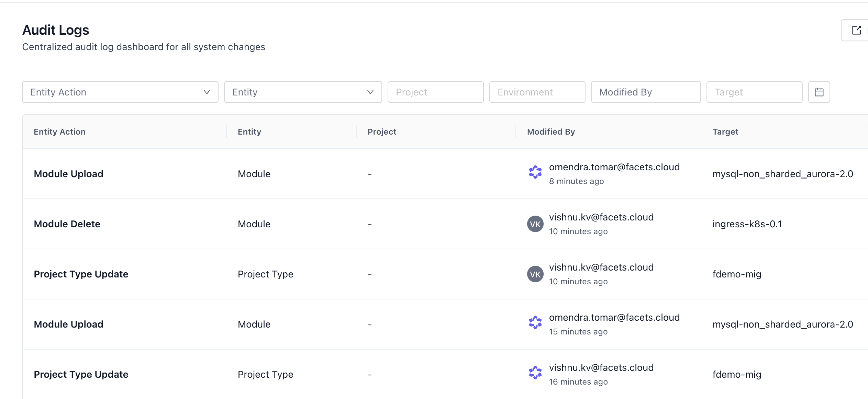Open the Entity filter dropdown
This screenshot has height=399, width=868.
click(x=296, y=92)
